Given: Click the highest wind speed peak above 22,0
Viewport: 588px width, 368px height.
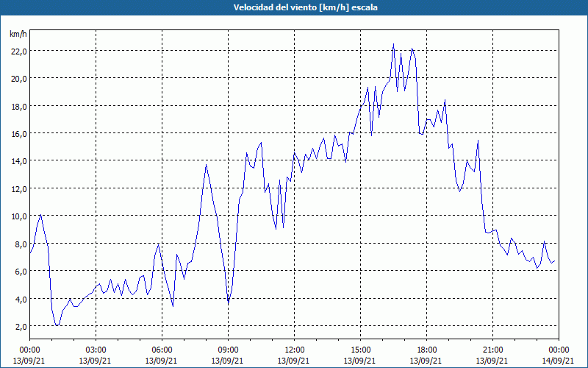Looking at the screenshot, I should coord(393,44).
